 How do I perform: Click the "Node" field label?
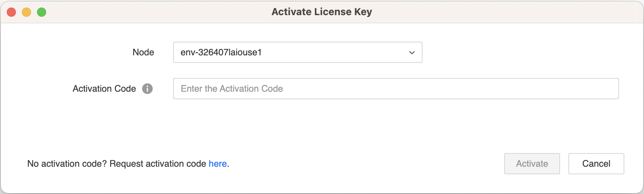[143, 52]
